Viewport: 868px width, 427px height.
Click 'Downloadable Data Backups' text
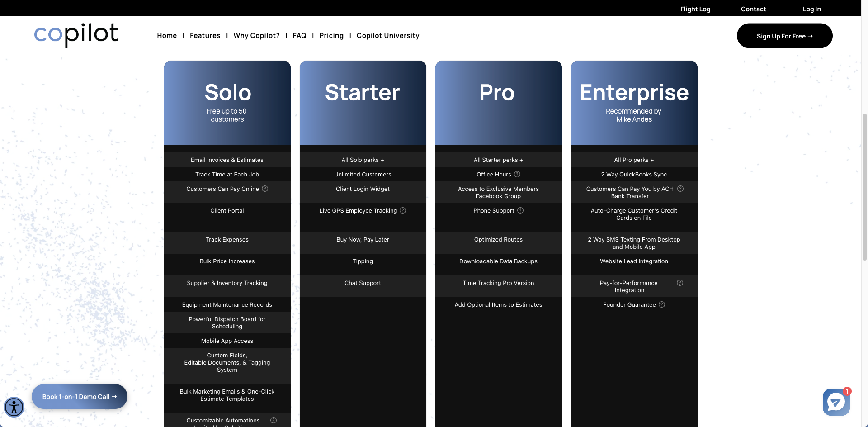(499, 261)
